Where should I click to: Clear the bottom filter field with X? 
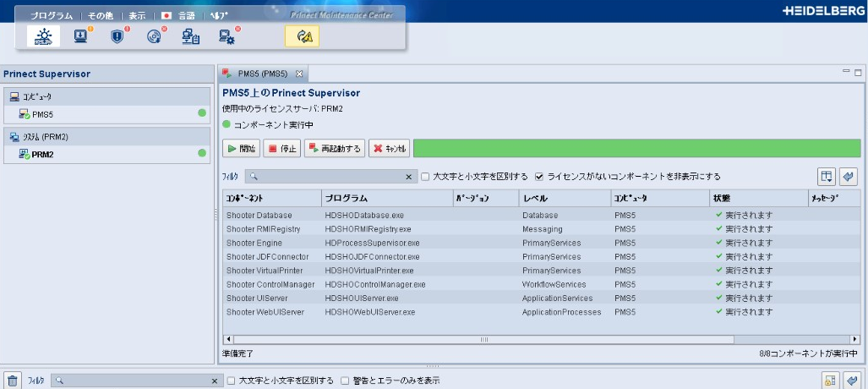215,381
